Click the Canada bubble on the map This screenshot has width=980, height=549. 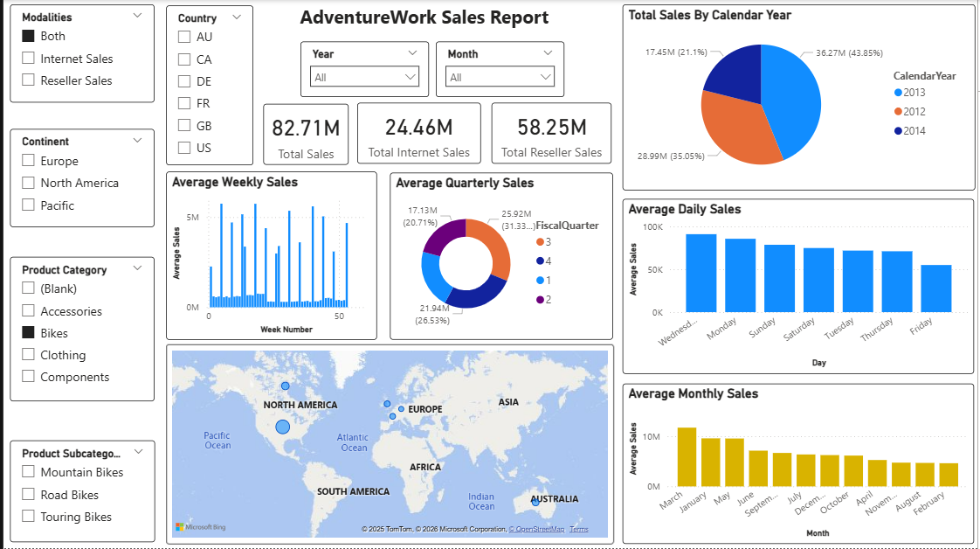click(x=285, y=386)
